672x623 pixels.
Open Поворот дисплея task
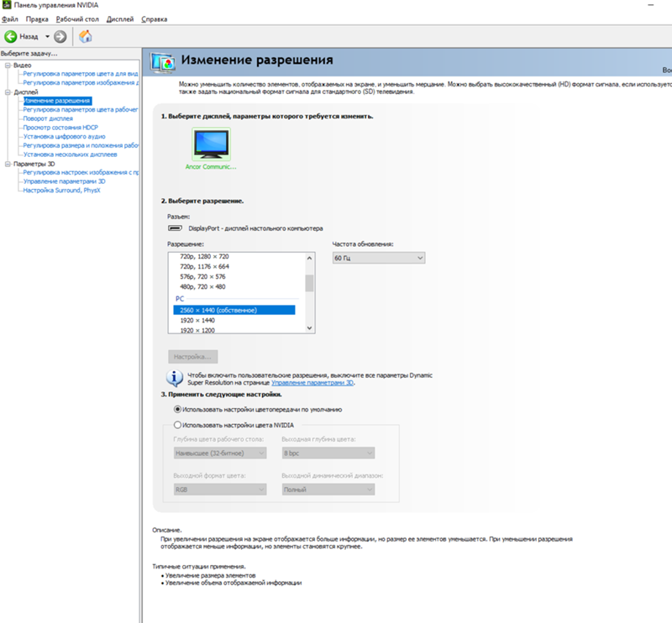pos(48,118)
